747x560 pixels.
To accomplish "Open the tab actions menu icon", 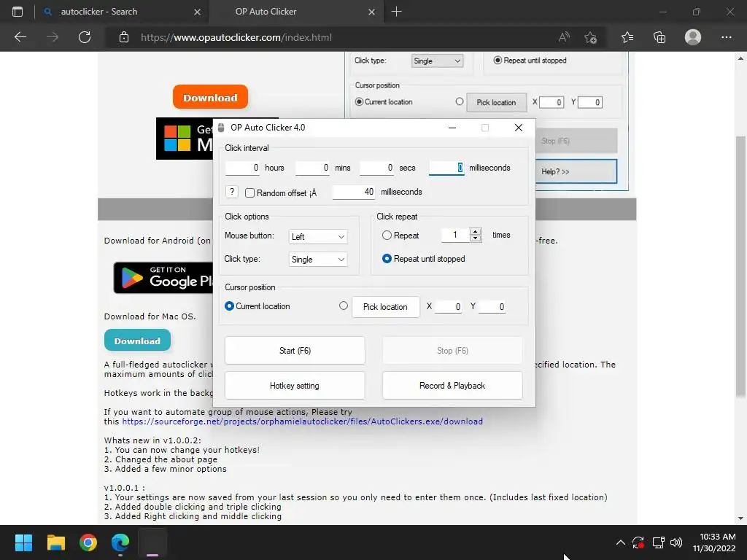I will click(18, 12).
